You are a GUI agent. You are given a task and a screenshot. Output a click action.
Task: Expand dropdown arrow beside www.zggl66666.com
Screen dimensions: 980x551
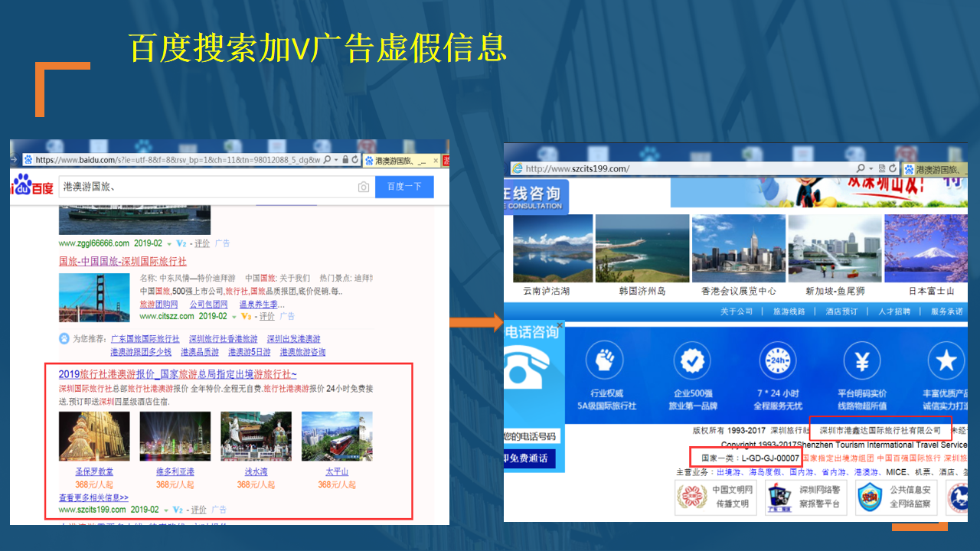tap(168, 243)
